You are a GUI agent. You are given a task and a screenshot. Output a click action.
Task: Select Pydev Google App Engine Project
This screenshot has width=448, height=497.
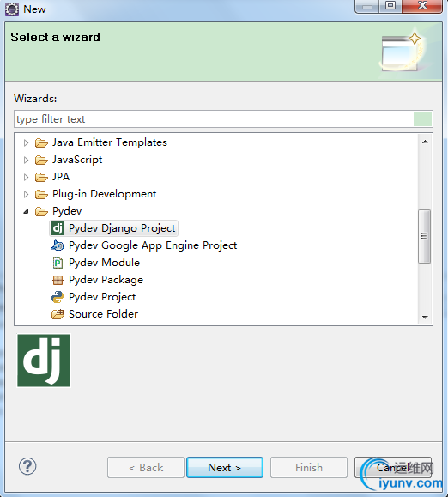click(153, 245)
